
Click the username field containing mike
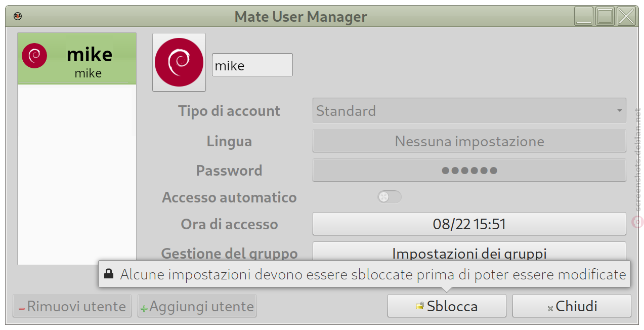point(252,65)
